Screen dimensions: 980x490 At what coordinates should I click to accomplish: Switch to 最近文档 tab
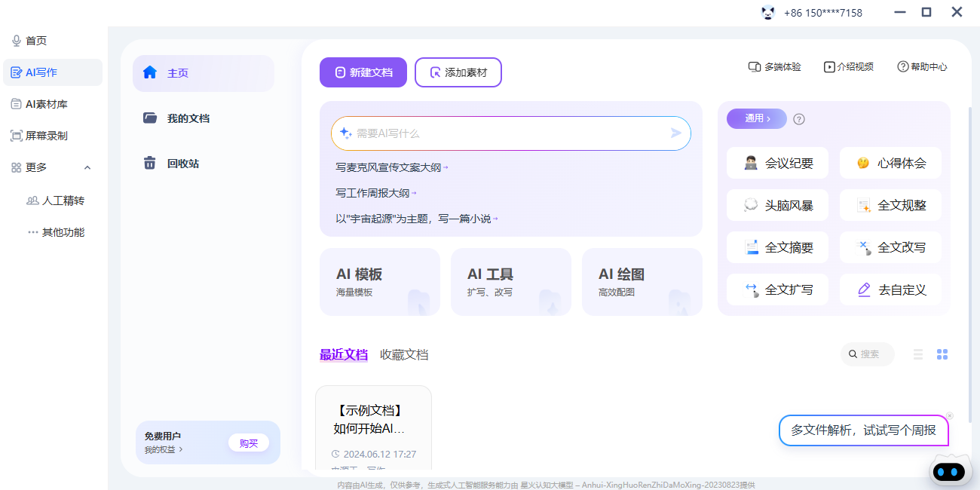[x=344, y=354]
